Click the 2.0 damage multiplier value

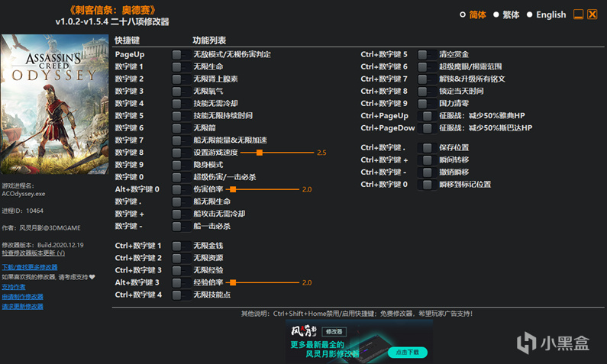[307, 189]
